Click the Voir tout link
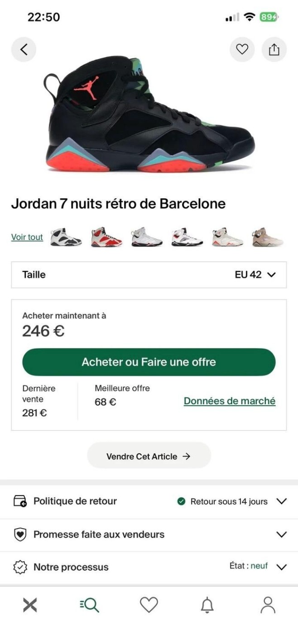The width and height of the screenshot is (298, 644). click(27, 237)
